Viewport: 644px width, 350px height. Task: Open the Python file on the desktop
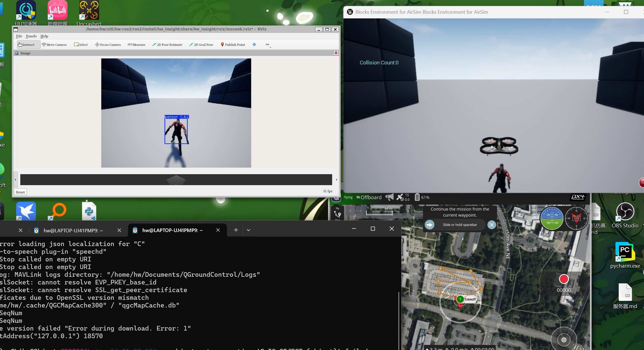[89, 211]
